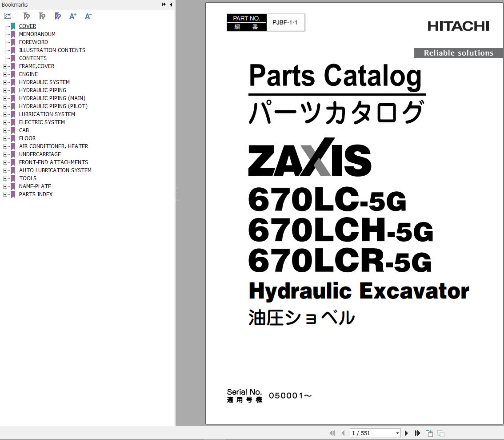
Task: Expand the LUBRICATION SYSTEM bookmark
Action: pyautogui.click(x=5, y=114)
